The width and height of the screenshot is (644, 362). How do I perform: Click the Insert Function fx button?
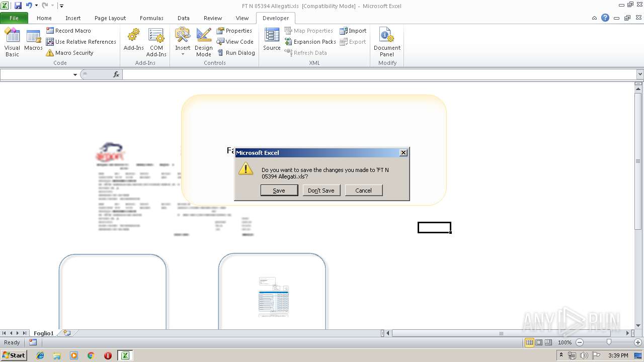tap(116, 74)
